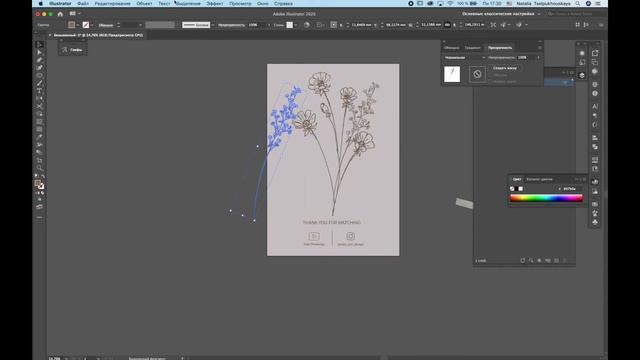Viewport: 640px width, 360px height.
Task: Select the Pen tool
Action: coord(39,60)
